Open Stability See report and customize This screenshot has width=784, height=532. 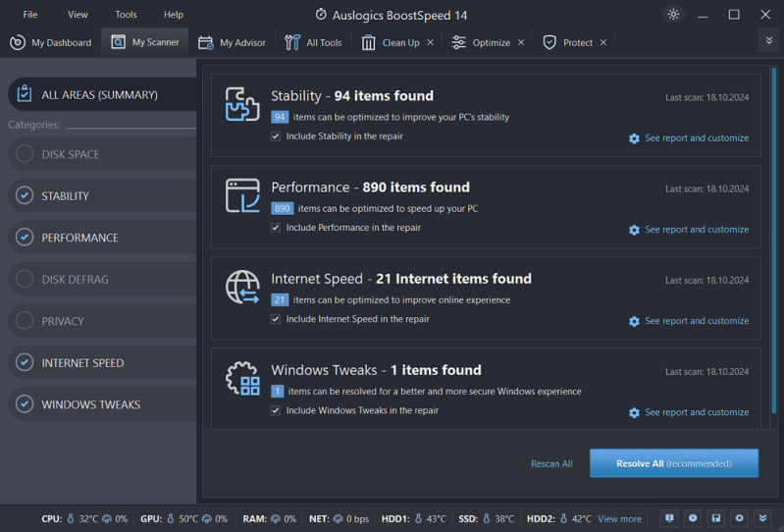689,138
